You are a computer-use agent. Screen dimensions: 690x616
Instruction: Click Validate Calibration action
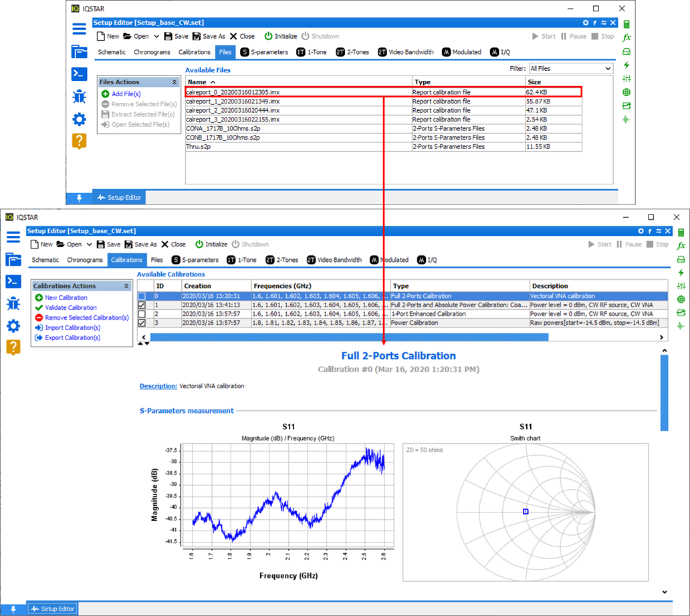pos(66,308)
